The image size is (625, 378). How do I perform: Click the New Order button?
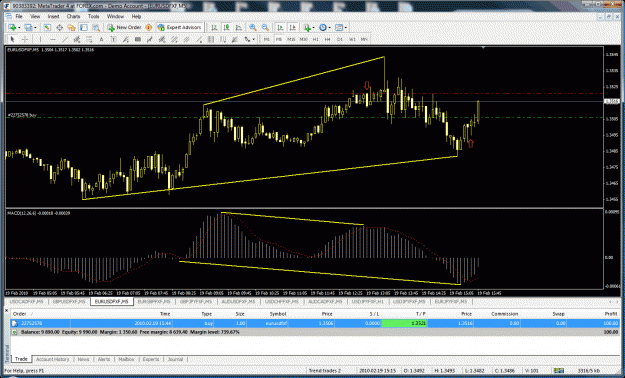[124, 28]
